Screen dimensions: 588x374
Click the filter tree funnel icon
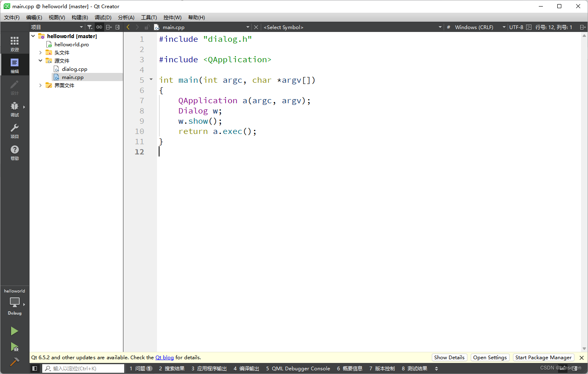[x=90, y=27]
